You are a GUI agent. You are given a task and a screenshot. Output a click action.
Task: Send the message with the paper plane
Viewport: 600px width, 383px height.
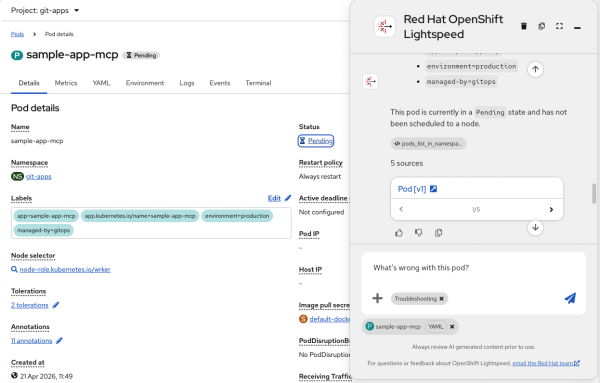pyautogui.click(x=570, y=298)
